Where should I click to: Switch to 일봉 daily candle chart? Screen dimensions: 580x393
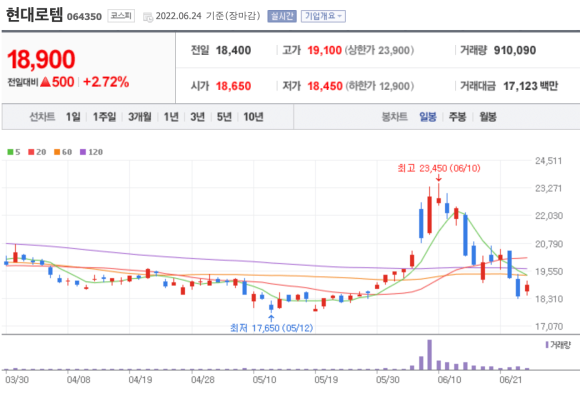(x=428, y=117)
